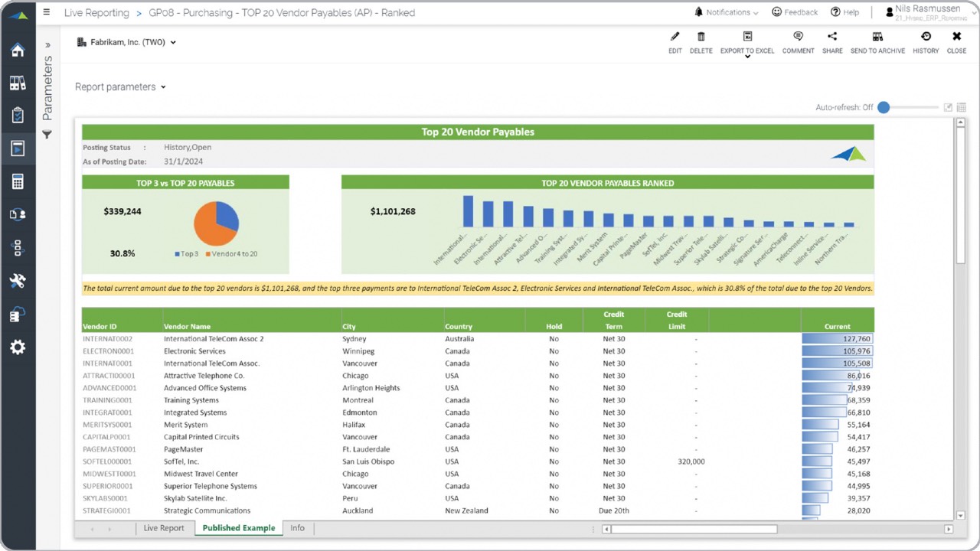Viewport: 980px width, 551px height.
Task: Click the Notifications bell icon
Action: [698, 11]
